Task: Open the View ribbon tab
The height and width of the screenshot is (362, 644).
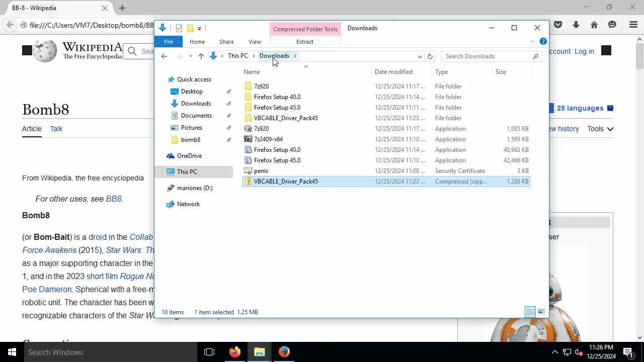Action: (x=255, y=42)
